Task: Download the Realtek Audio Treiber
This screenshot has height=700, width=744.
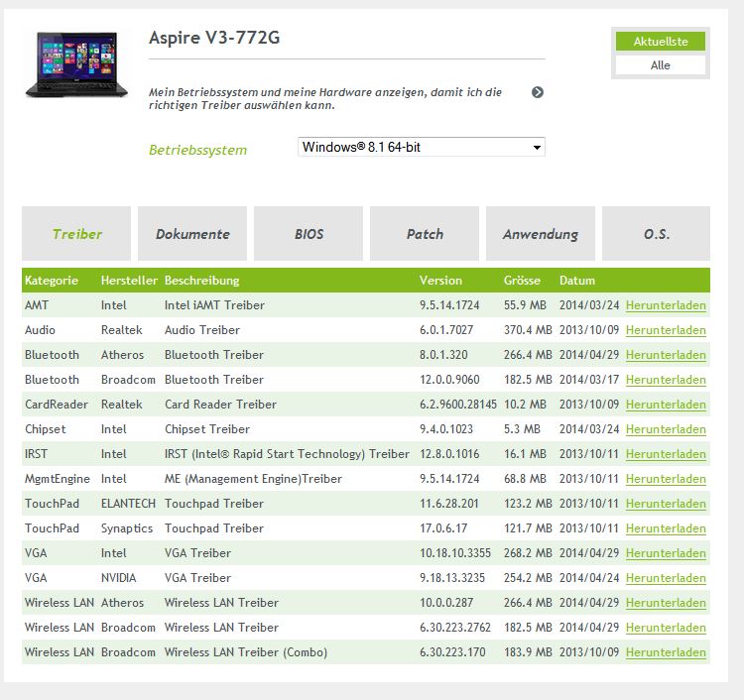Action: [666, 330]
